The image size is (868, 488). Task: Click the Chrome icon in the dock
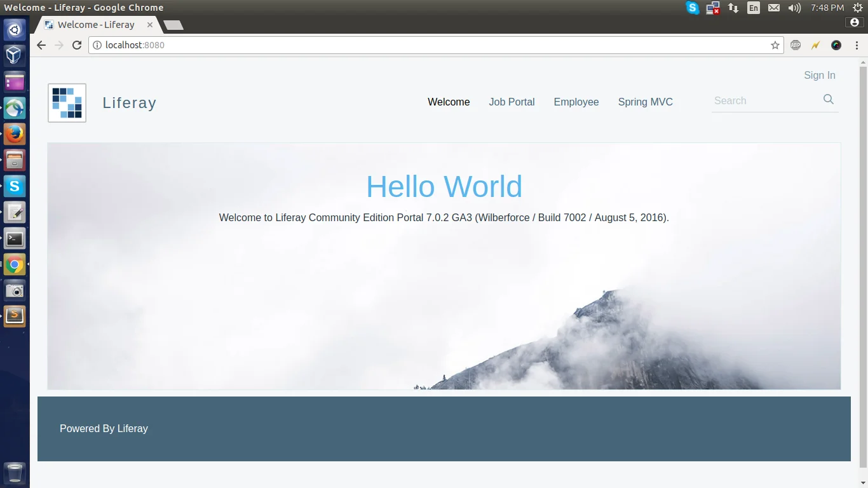tap(15, 265)
